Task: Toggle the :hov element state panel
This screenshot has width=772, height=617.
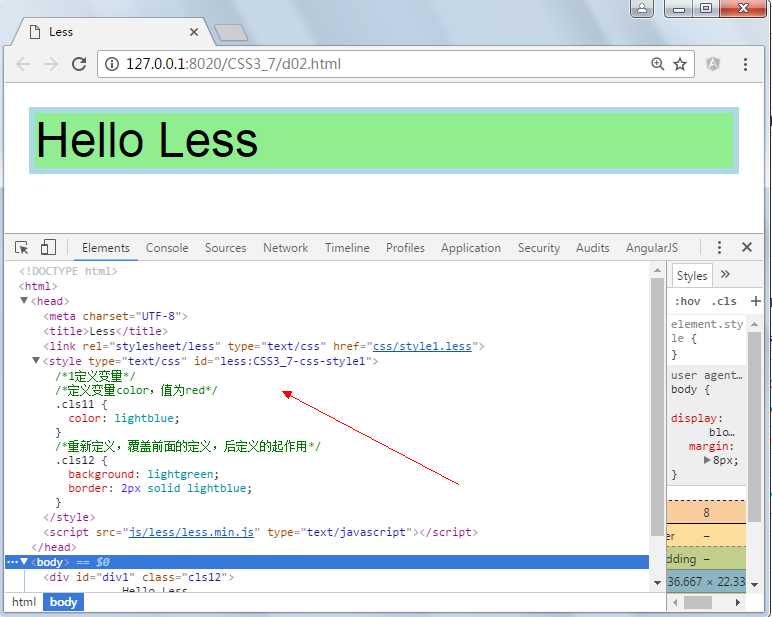Action: [x=687, y=301]
